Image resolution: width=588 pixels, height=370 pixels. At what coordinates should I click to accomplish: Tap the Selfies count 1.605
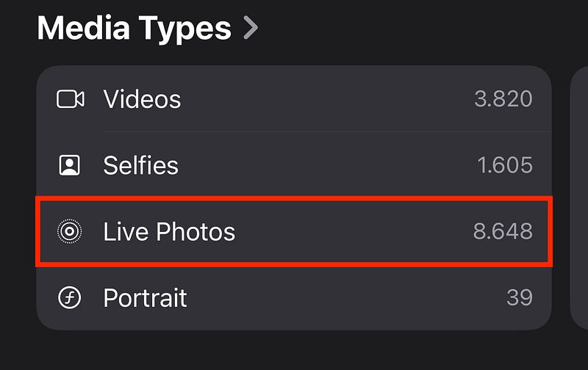tap(504, 165)
